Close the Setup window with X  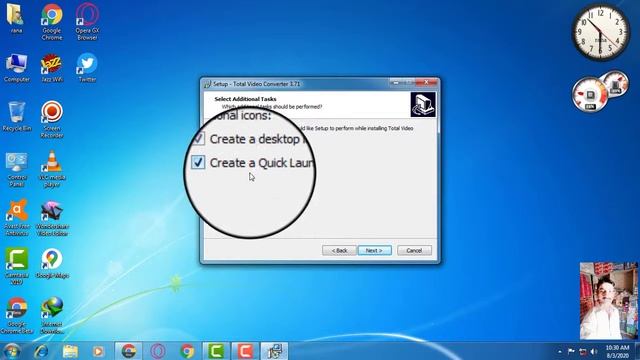[x=427, y=82]
